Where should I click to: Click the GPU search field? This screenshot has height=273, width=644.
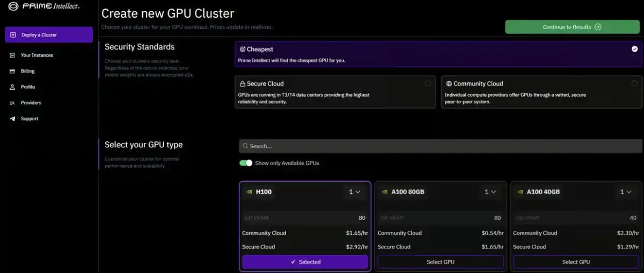(x=440, y=146)
